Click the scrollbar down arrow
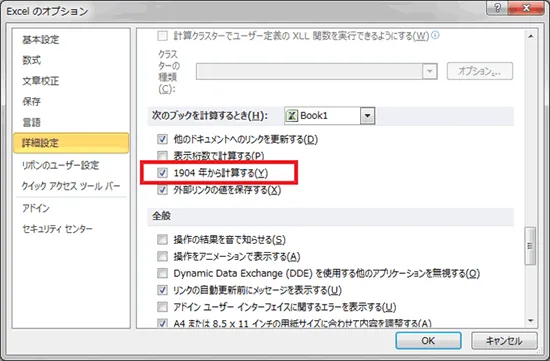The width and height of the screenshot is (550, 361). 531,321
